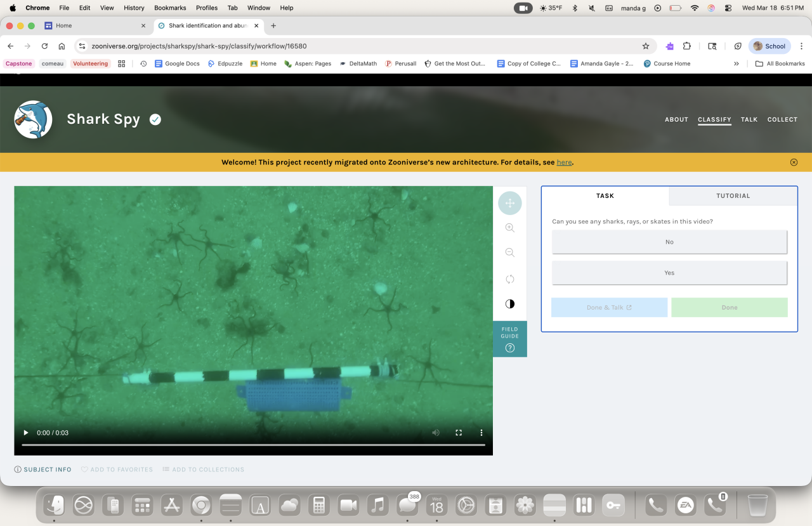Open the Talk section

click(x=749, y=119)
